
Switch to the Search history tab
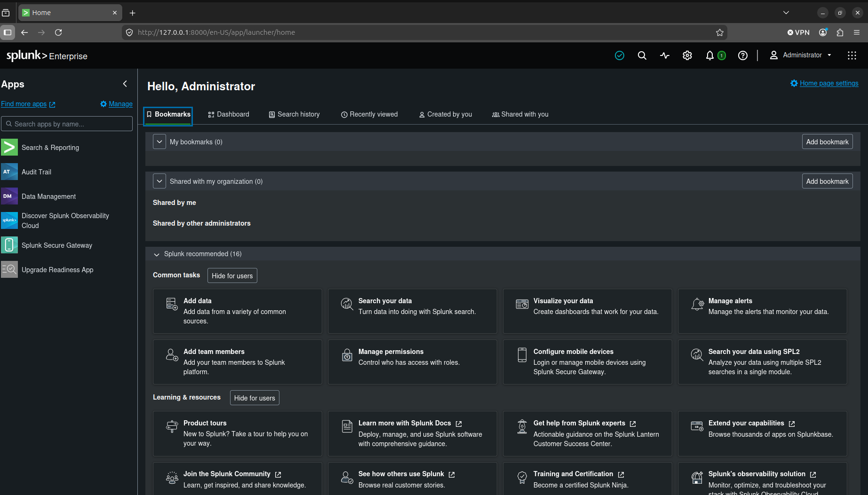point(294,114)
